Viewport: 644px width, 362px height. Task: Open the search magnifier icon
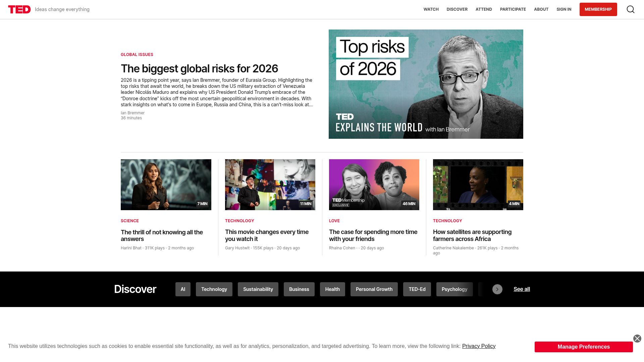[631, 9]
